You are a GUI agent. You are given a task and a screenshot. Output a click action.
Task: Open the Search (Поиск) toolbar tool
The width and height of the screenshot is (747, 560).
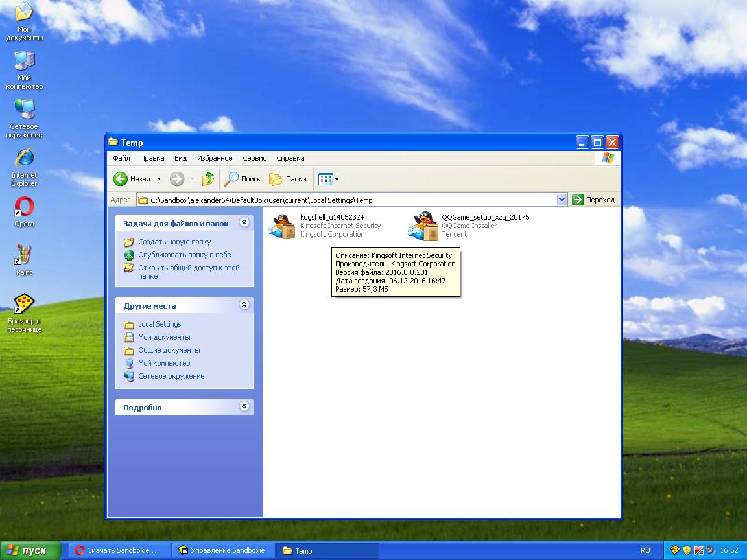pyautogui.click(x=242, y=179)
